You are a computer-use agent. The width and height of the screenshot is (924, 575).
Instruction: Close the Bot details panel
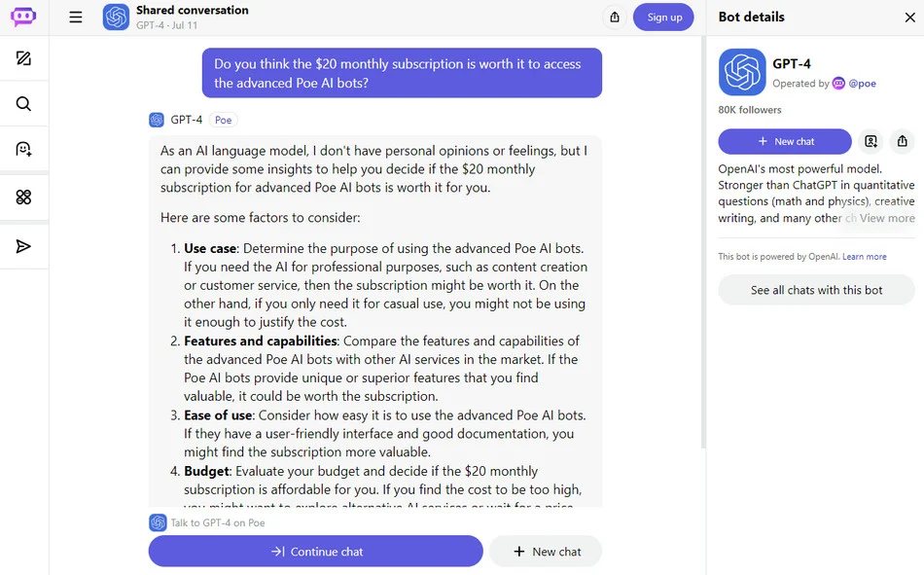909,18
